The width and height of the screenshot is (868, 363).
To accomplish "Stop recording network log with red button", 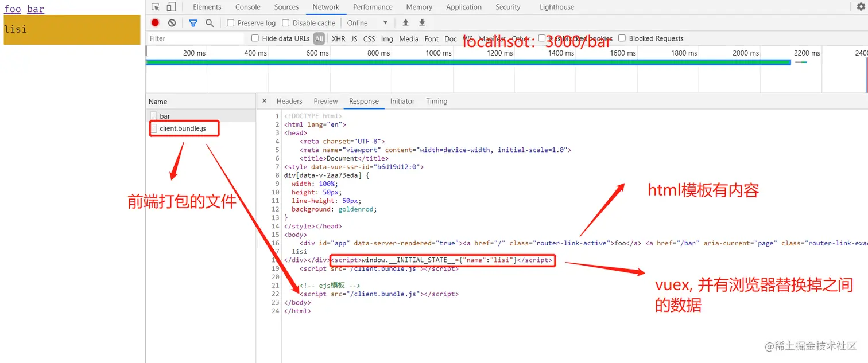I will click(155, 23).
